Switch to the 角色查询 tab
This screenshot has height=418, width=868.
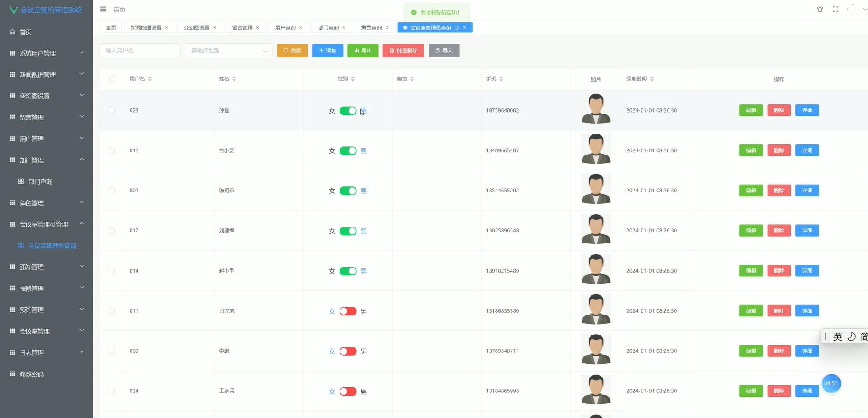point(371,27)
